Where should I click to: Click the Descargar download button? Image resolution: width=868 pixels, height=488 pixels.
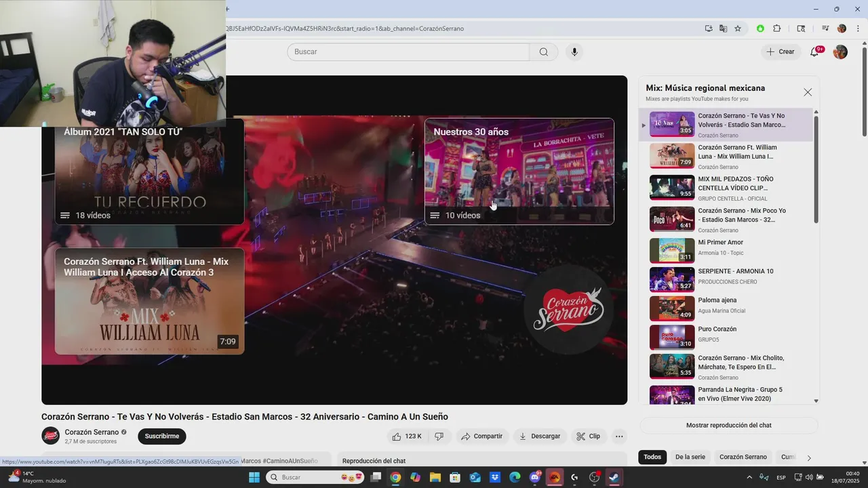pos(539,436)
